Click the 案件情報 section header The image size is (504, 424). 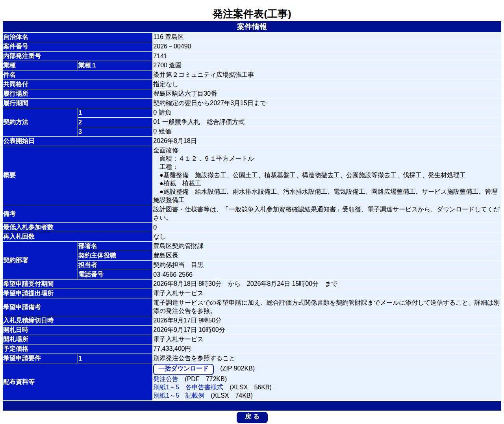tap(252, 27)
